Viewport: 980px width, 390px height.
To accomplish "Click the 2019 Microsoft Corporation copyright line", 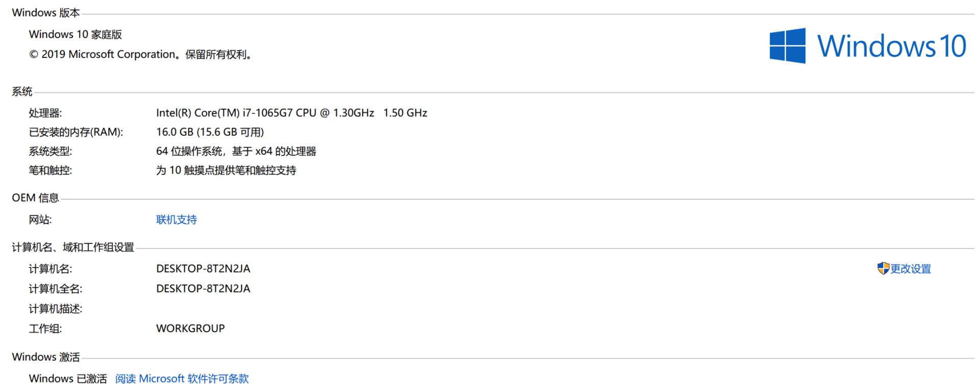I will pyautogui.click(x=141, y=55).
